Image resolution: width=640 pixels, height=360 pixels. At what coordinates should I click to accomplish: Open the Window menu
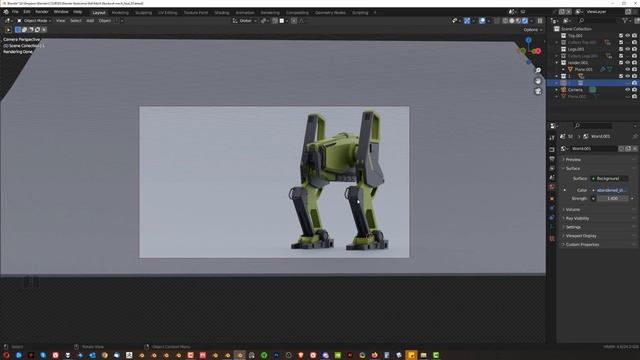pos(61,12)
